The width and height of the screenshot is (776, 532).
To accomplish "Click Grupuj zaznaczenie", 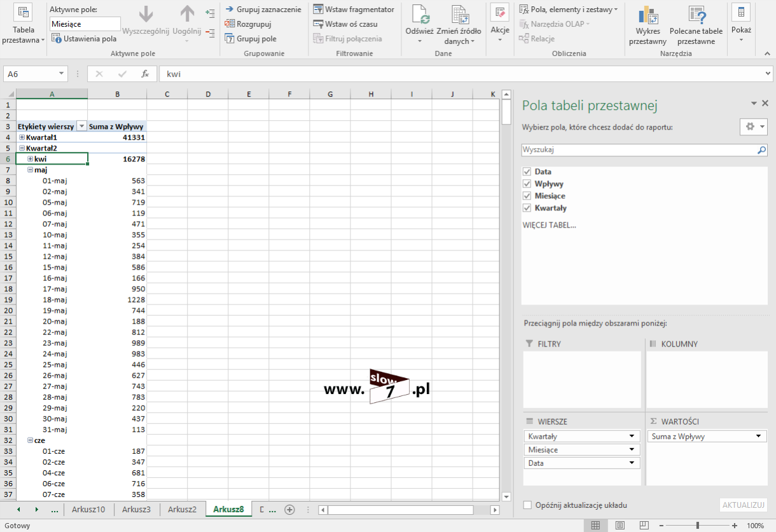I will click(x=263, y=10).
